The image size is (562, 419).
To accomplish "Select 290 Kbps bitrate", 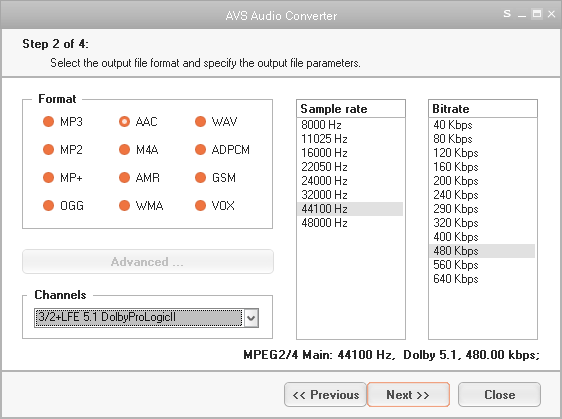I will point(482,209).
